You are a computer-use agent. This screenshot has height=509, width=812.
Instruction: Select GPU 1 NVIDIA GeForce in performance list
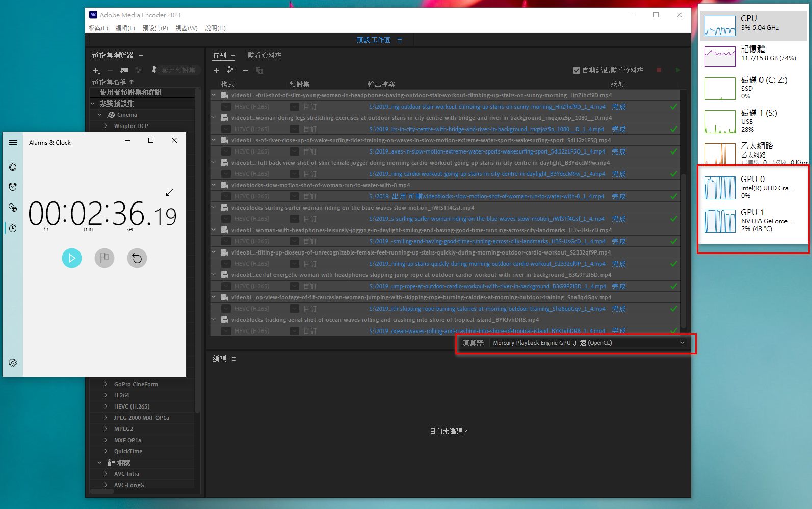pyautogui.click(x=753, y=220)
